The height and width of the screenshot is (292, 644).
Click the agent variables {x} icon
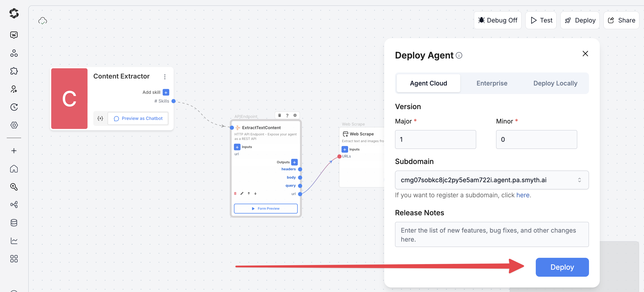click(x=100, y=119)
